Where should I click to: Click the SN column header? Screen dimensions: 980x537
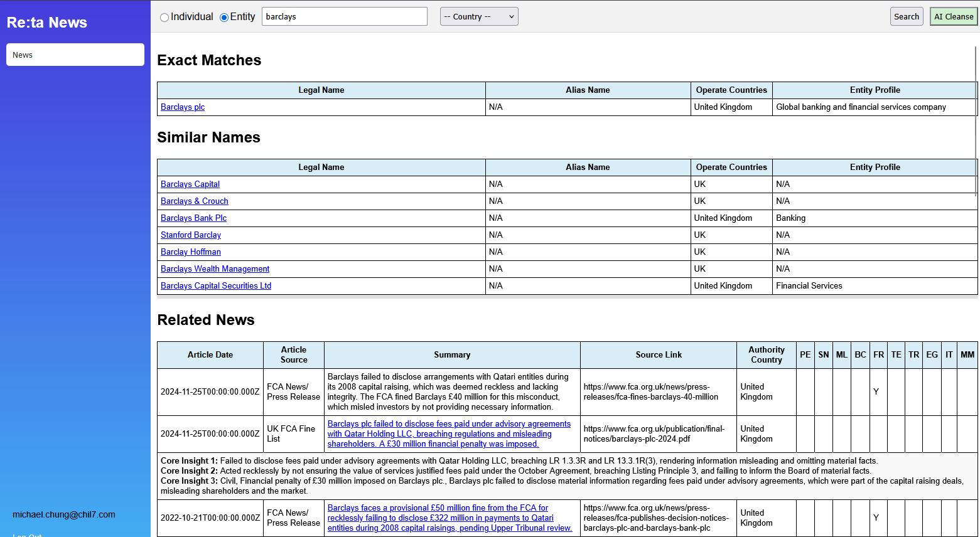click(824, 355)
